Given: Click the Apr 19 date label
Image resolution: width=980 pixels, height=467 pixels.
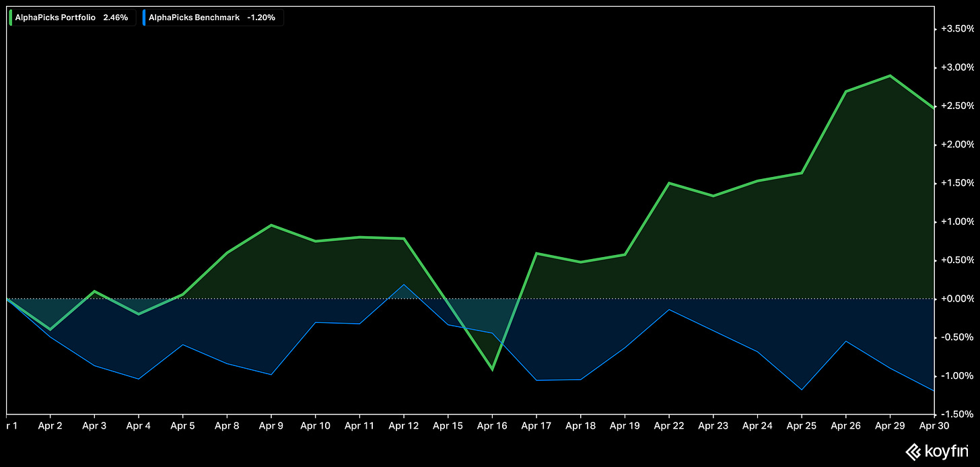Looking at the screenshot, I should pyautogui.click(x=625, y=426).
